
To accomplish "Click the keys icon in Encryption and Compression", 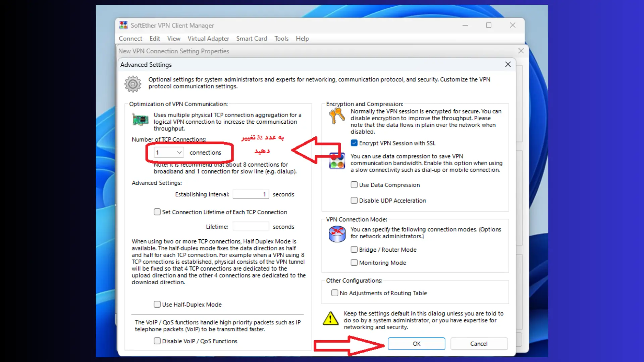I will click(337, 116).
